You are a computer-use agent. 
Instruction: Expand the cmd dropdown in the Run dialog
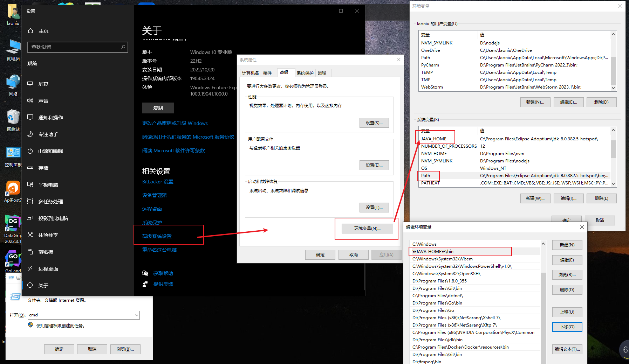(x=136, y=315)
